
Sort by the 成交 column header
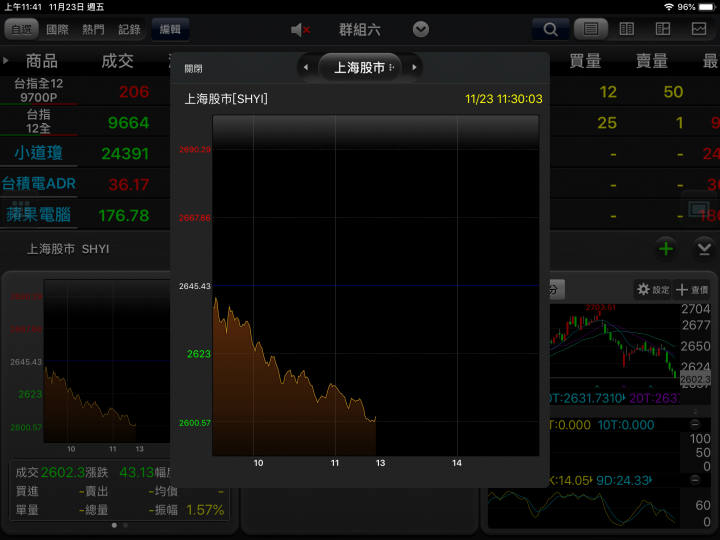pos(117,61)
